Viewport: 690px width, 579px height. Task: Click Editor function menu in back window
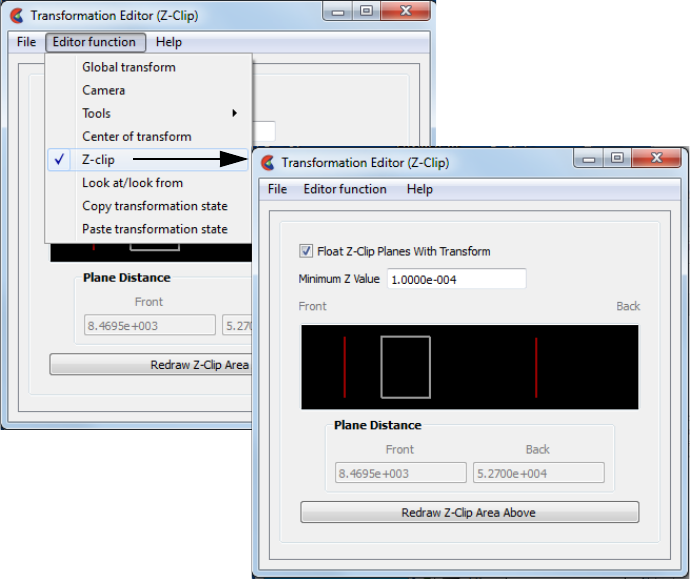[x=95, y=42]
